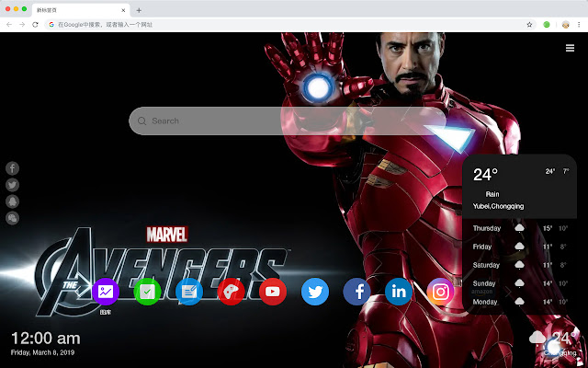
Task: Click the Monday cloud forecast icon
Action: [519, 301]
